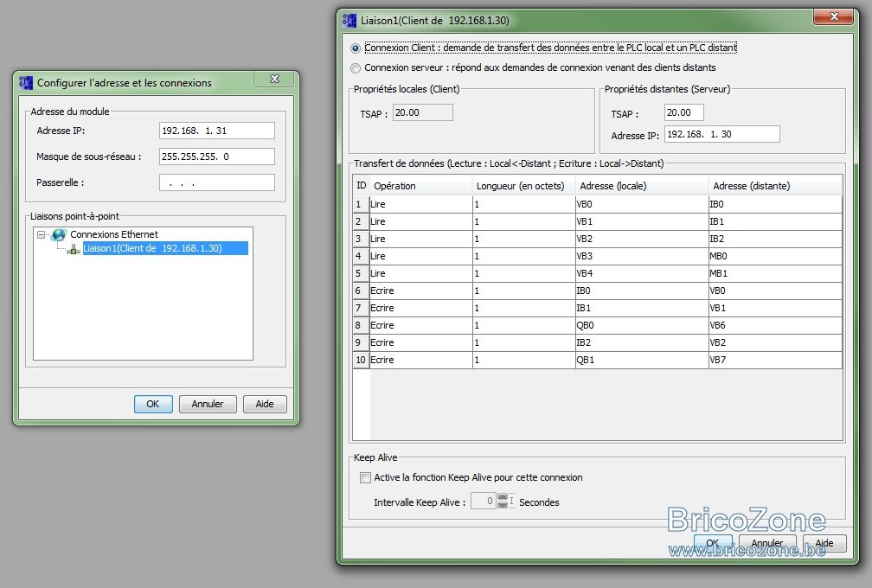This screenshot has height=588, width=872.
Task: Click the Intervalle Keep Alive value field
Action: pos(484,501)
